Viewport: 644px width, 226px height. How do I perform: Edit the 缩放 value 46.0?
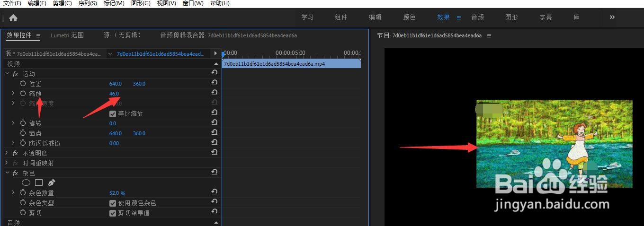(x=114, y=94)
